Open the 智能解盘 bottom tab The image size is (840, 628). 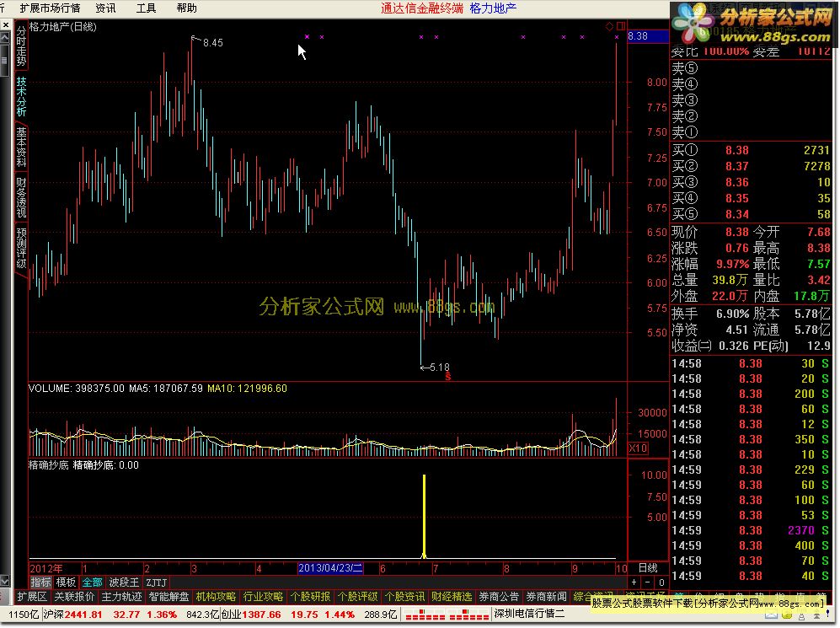(169, 596)
